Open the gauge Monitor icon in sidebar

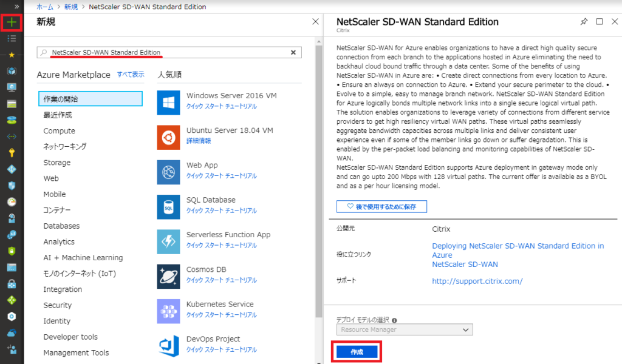pos(12,201)
